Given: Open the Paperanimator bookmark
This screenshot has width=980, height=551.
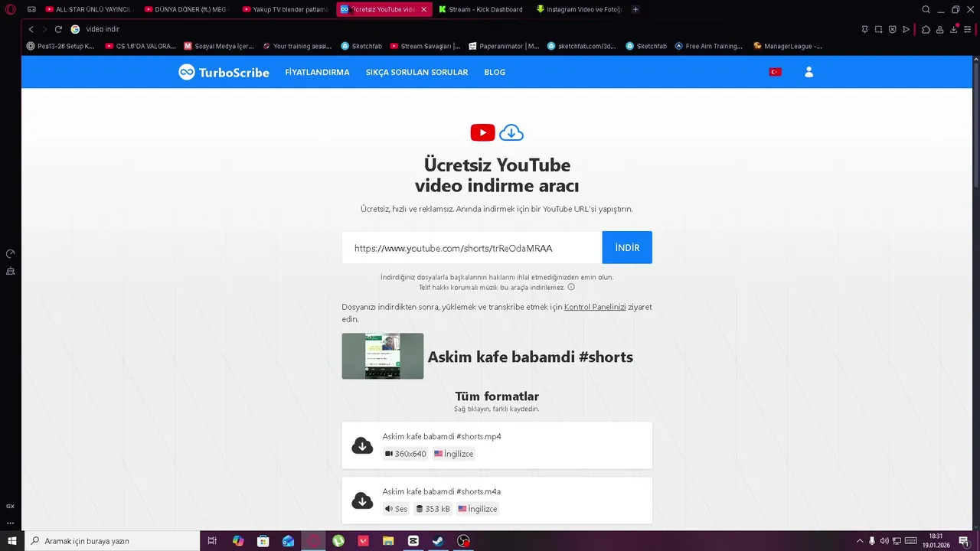Looking at the screenshot, I should (x=504, y=46).
